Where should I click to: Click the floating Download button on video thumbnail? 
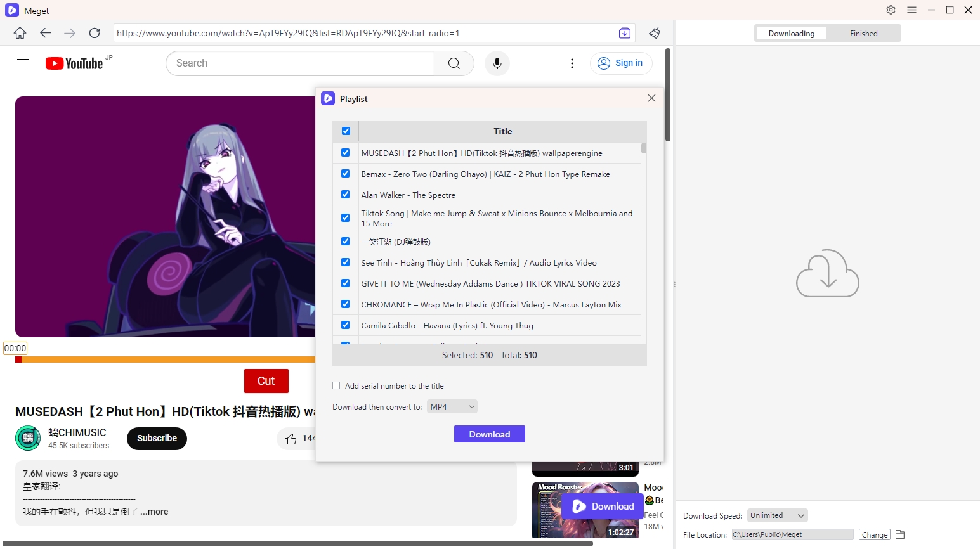(x=603, y=506)
